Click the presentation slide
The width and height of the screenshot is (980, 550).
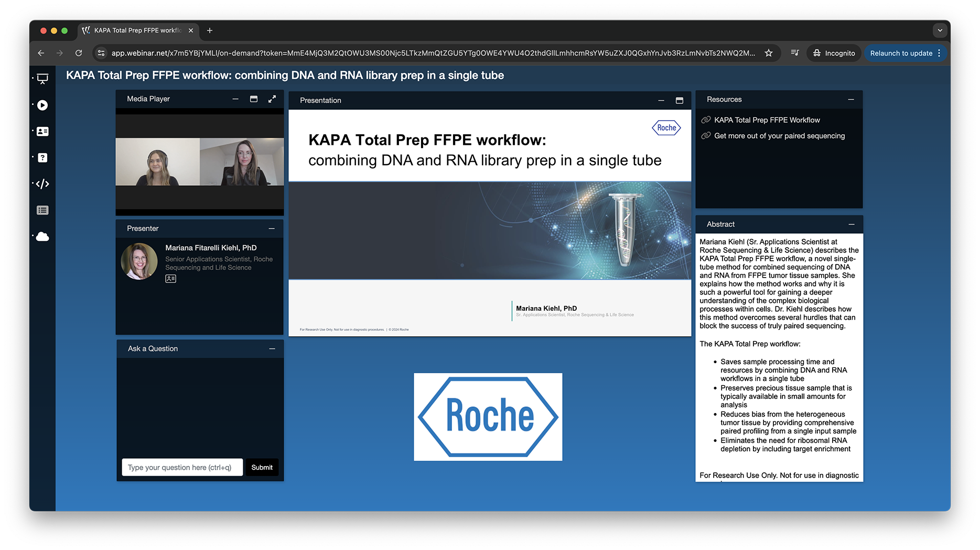(490, 223)
